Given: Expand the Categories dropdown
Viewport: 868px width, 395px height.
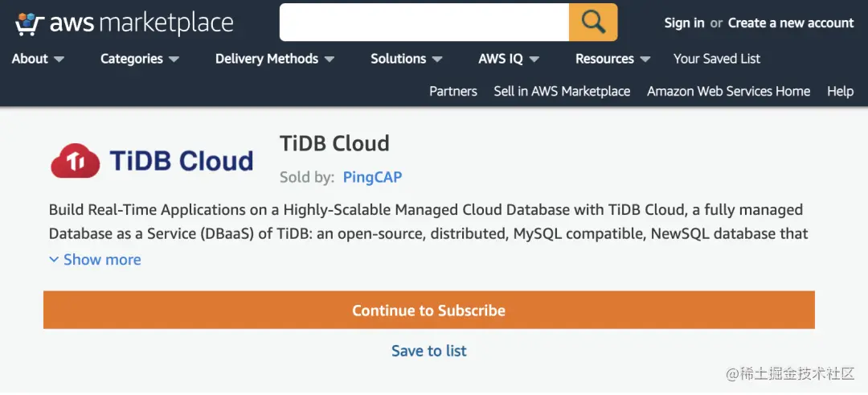Looking at the screenshot, I should [139, 59].
